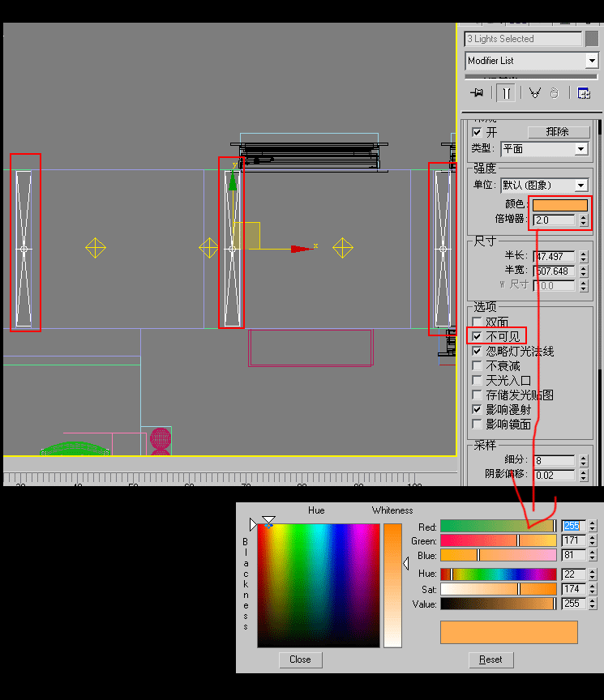Select the black blinds object at top
604x700 pixels.
pos(309,156)
